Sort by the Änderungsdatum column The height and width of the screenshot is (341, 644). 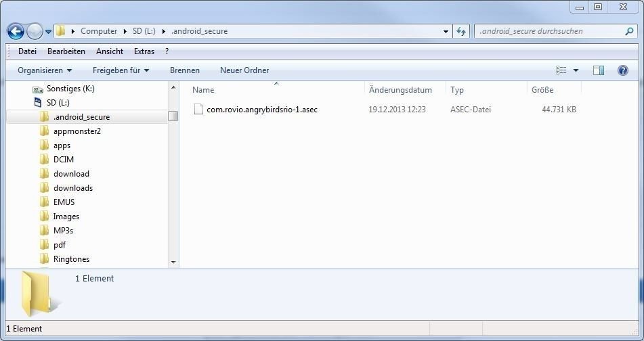(400, 90)
